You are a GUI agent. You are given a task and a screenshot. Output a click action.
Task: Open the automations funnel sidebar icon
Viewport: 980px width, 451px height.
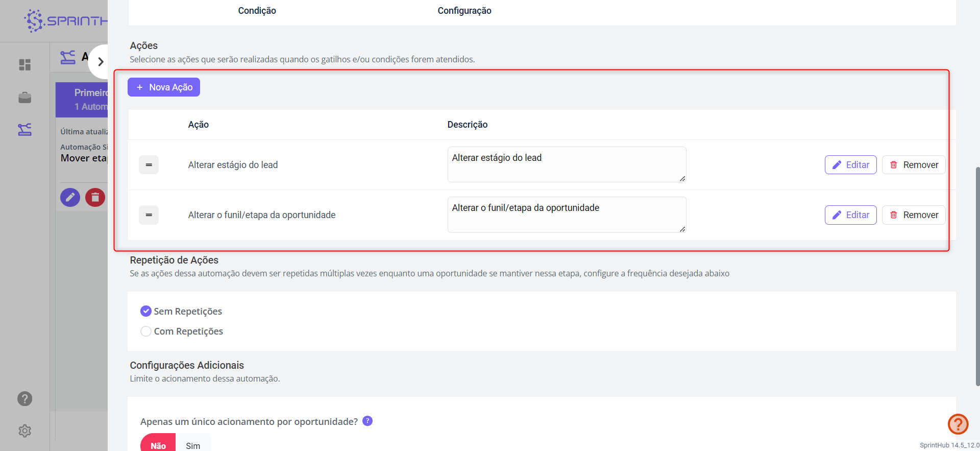[x=24, y=130]
